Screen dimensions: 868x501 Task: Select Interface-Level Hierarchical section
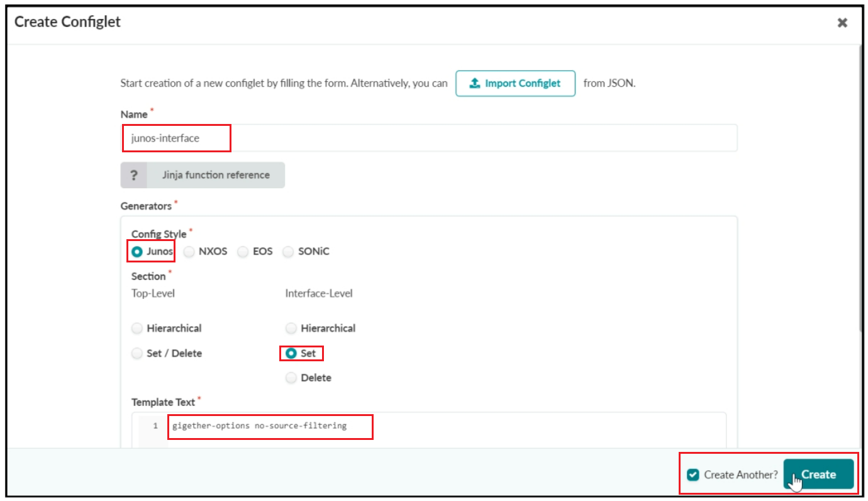point(291,329)
